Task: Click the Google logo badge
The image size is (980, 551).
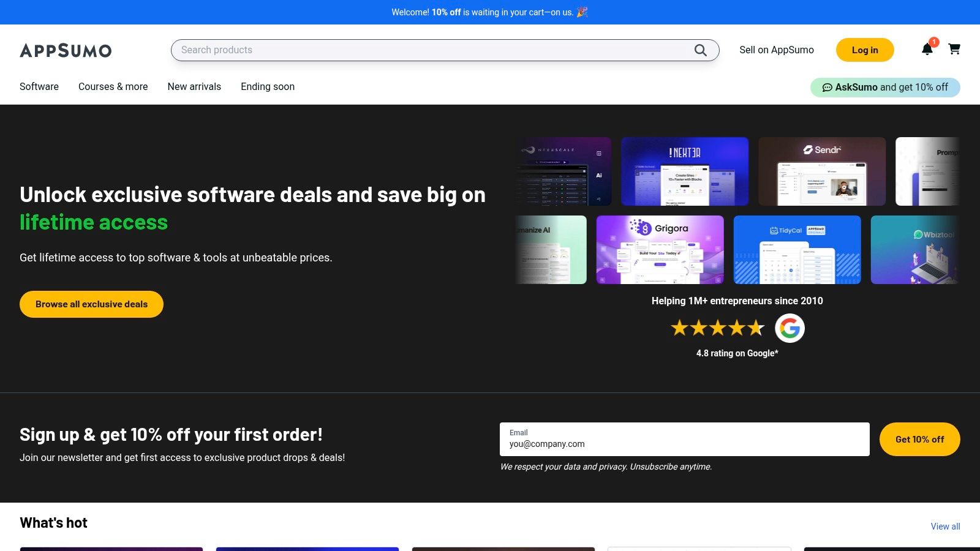Action: tap(790, 328)
